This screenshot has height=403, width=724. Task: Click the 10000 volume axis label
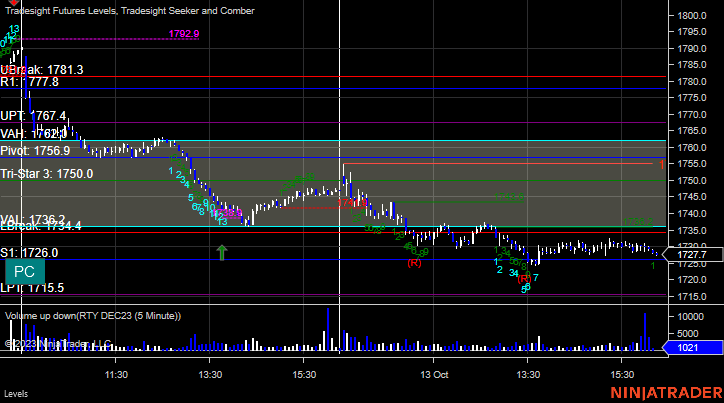coord(691,317)
